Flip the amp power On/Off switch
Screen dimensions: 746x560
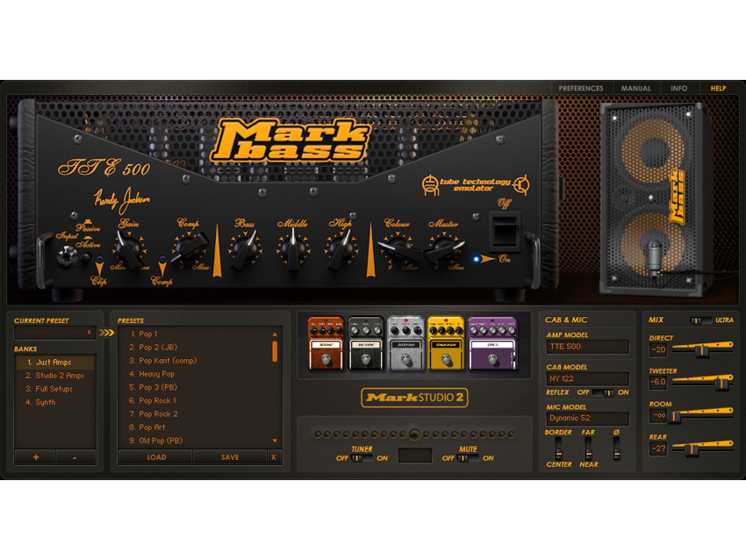pyautogui.click(x=505, y=232)
